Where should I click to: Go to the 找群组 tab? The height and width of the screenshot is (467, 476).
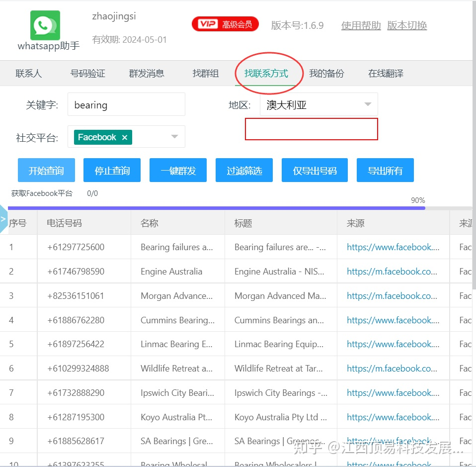click(x=206, y=73)
